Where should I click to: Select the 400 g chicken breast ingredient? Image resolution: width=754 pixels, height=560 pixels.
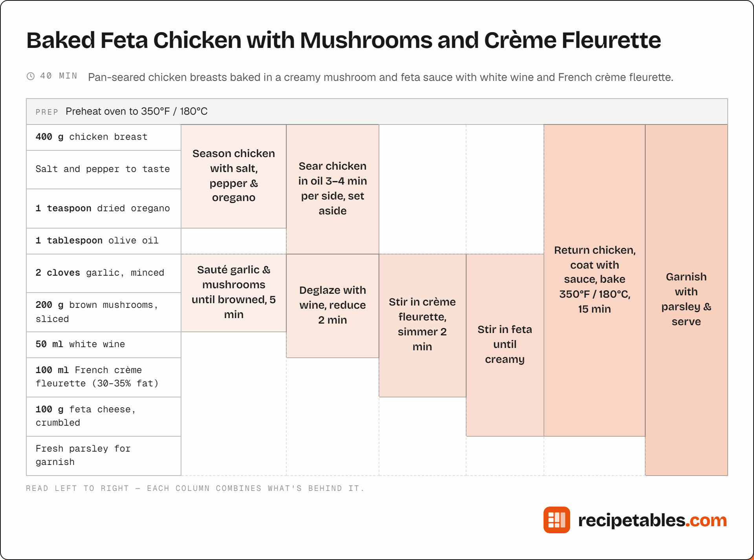click(x=104, y=137)
